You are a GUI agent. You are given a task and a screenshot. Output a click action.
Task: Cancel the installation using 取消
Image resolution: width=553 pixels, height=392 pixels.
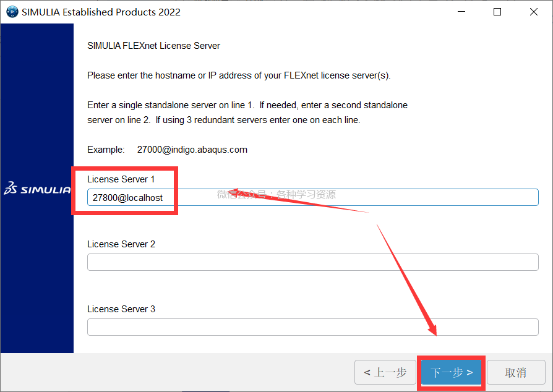coord(516,372)
